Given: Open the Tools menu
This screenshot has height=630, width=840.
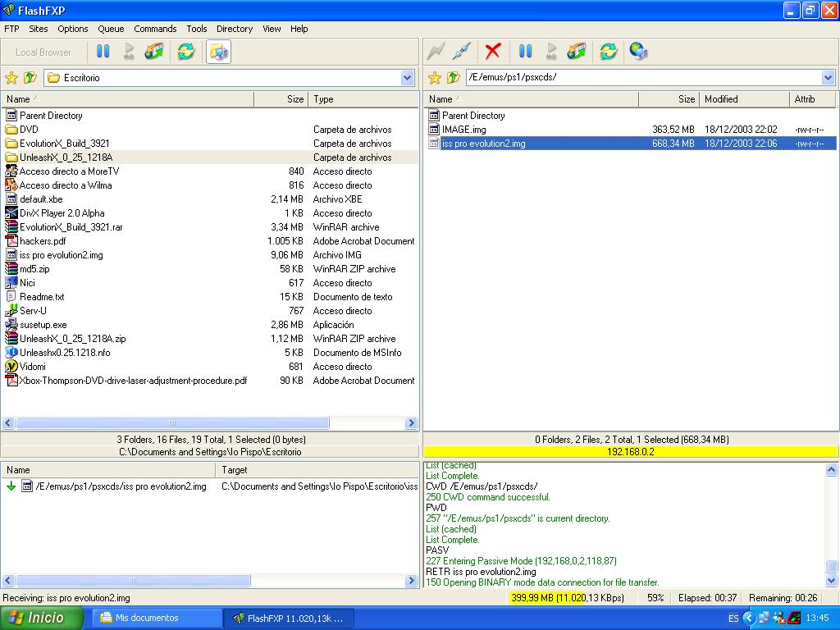Looking at the screenshot, I should pos(197,29).
